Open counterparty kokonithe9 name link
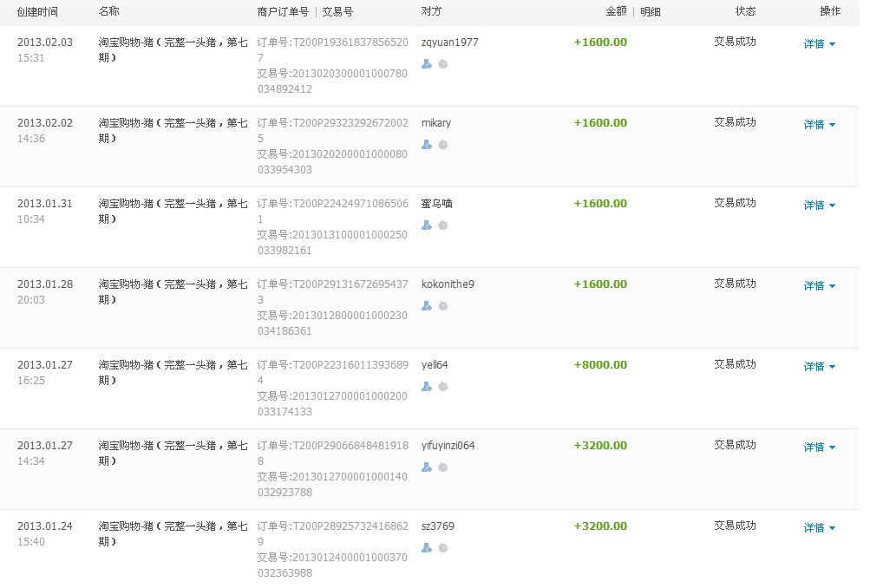Viewport: 883px width, 588px height. (448, 284)
